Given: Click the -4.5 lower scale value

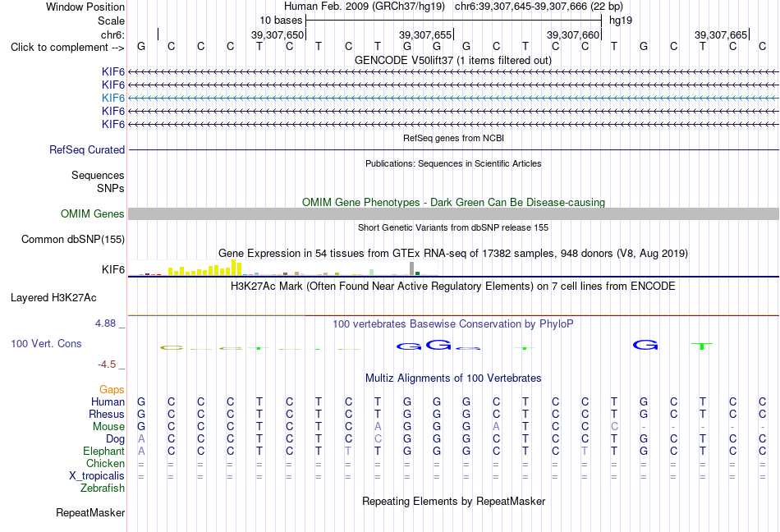Looking at the screenshot, I should 107,365.
